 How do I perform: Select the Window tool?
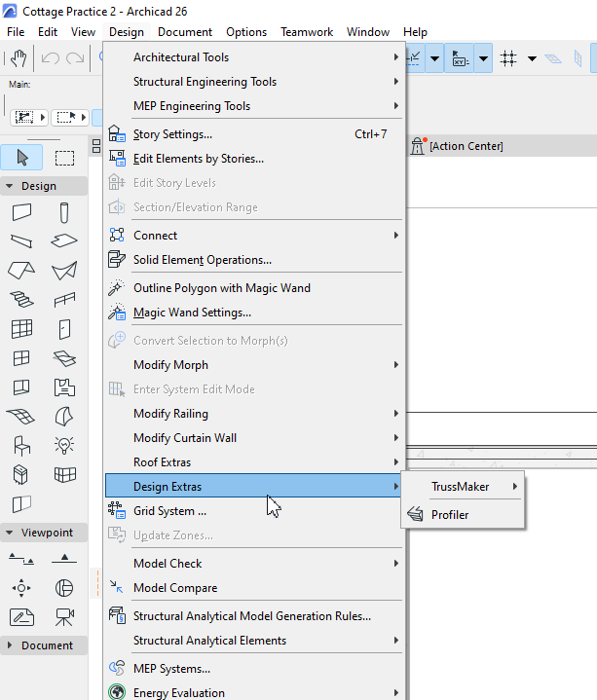[x=21, y=358]
